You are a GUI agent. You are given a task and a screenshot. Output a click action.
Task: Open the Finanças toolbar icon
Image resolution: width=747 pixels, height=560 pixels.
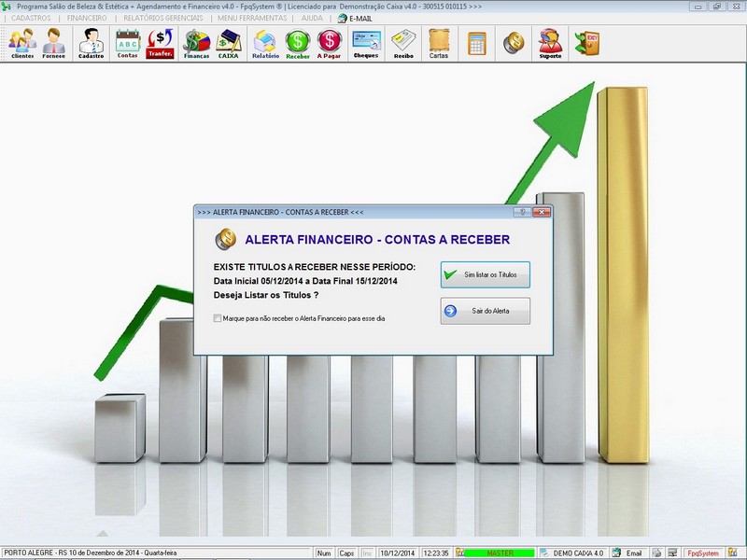click(x=196, y=43)
